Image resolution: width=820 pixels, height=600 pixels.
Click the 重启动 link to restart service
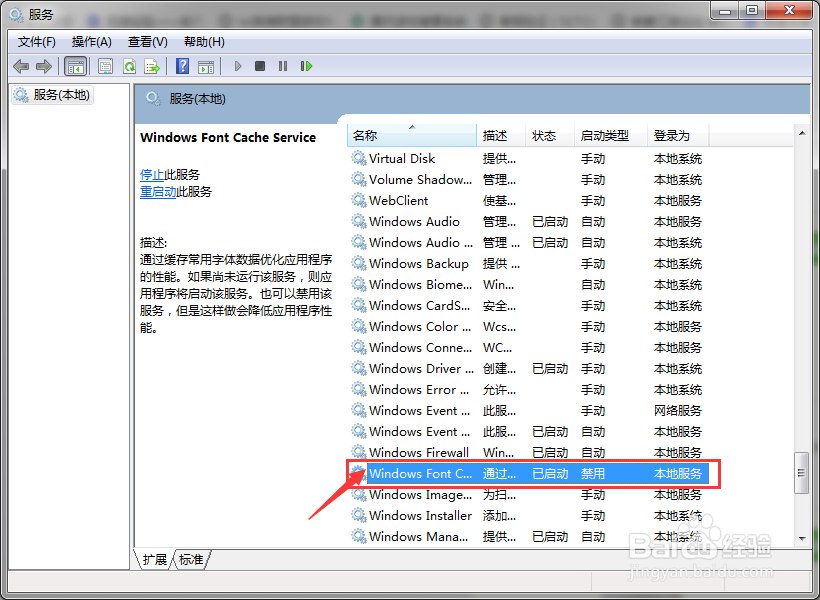point(158,192)
